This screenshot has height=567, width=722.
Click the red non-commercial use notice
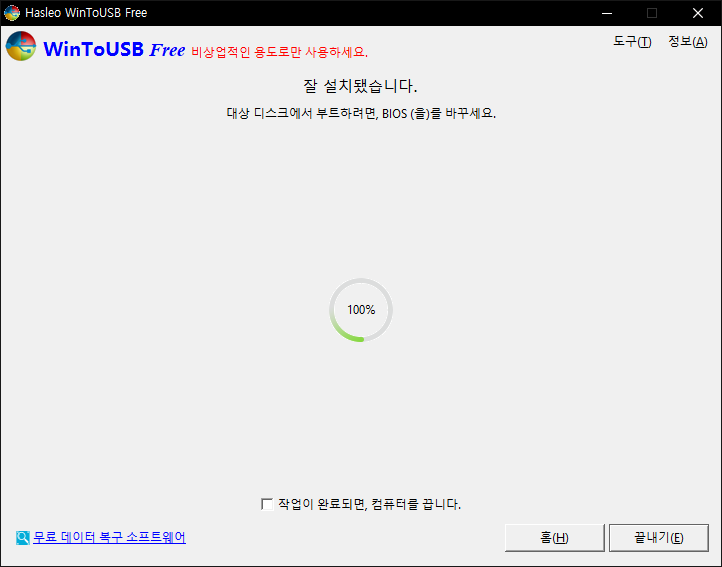click(x=279, y=52)
